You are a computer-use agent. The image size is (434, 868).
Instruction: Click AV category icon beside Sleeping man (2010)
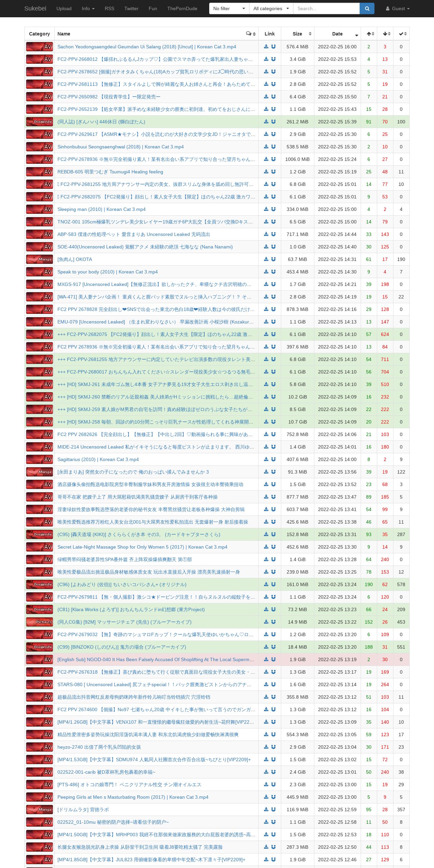40,209
